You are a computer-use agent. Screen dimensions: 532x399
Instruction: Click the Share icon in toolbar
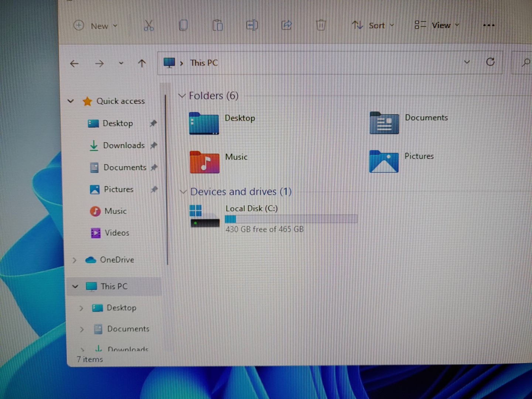pos(286,25)
